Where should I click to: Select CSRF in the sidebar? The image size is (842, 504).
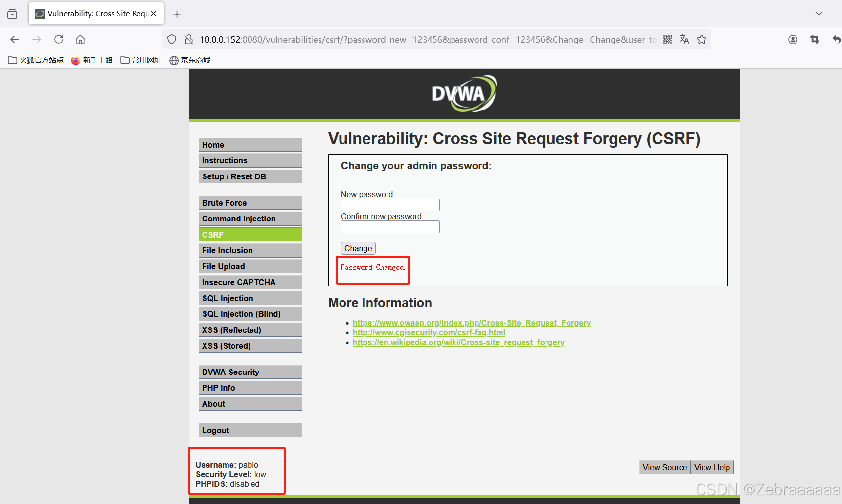point(250,235)
